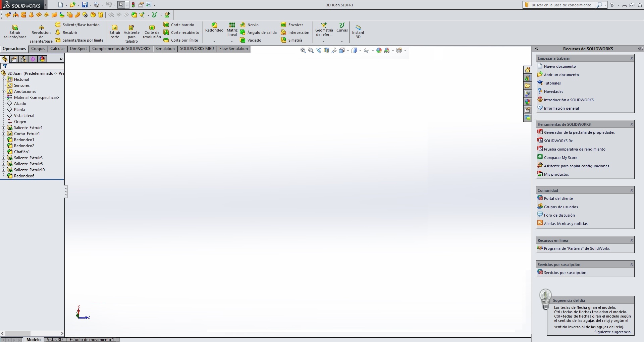Click the Envolver wrap tool
This screenshot has height=342, width=644.
(292, 25)
